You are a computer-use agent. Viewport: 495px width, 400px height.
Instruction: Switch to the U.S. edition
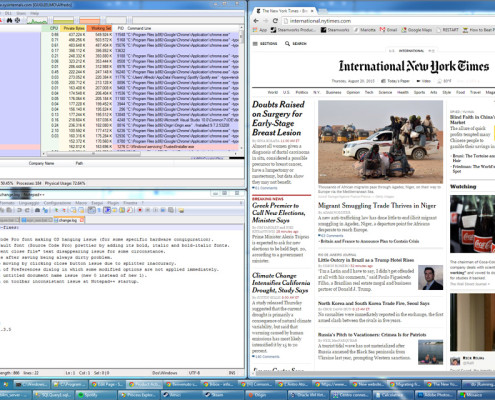392,51
